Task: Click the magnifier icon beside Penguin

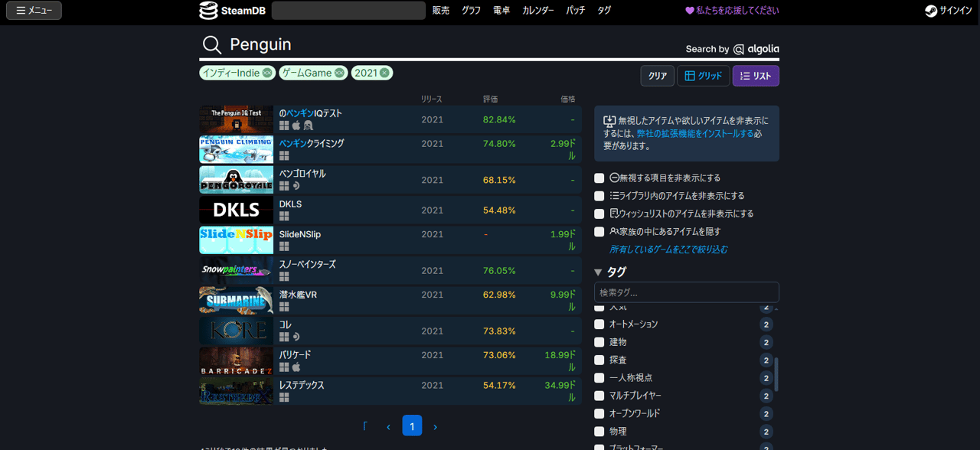Action: (x=211, y=45)
